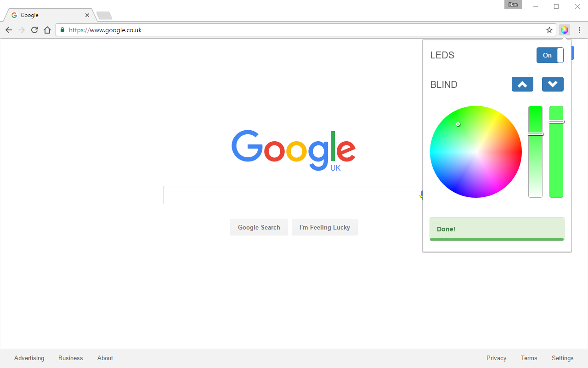Minimize the browser window
The image size is (588, 368).
tap(536, 6)
